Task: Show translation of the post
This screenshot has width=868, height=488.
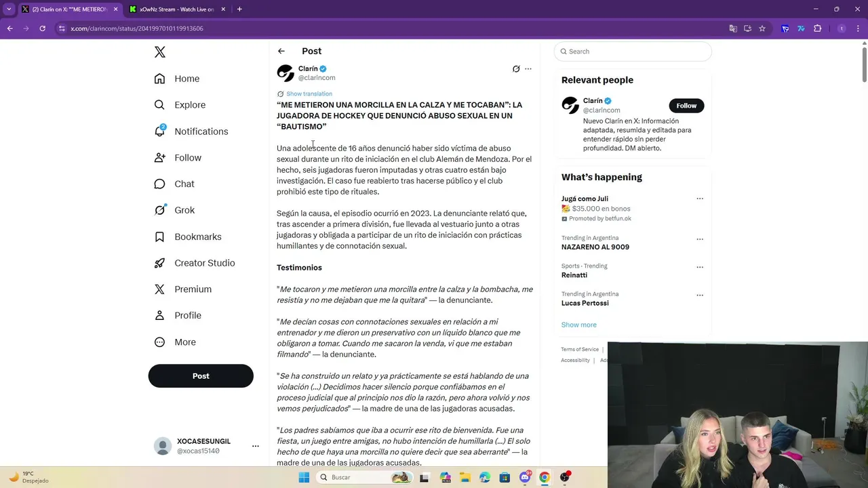Action: pos(309,94)
